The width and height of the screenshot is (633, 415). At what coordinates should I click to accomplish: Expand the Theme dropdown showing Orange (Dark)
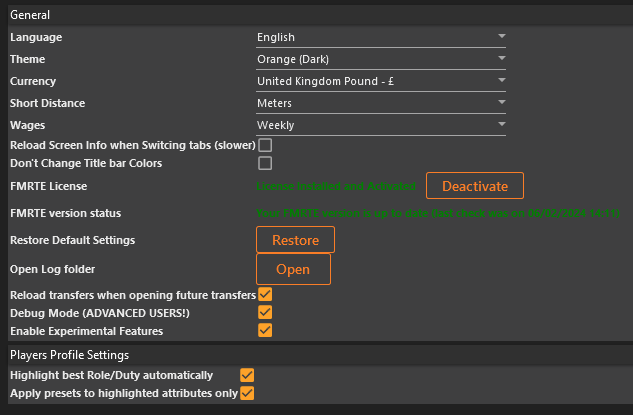[x=381, y=59]
